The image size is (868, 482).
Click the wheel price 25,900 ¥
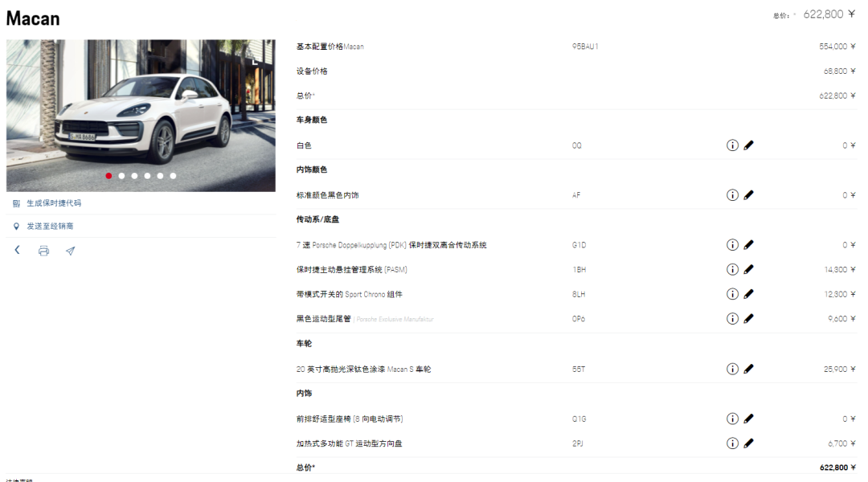(x=839, y=369)
